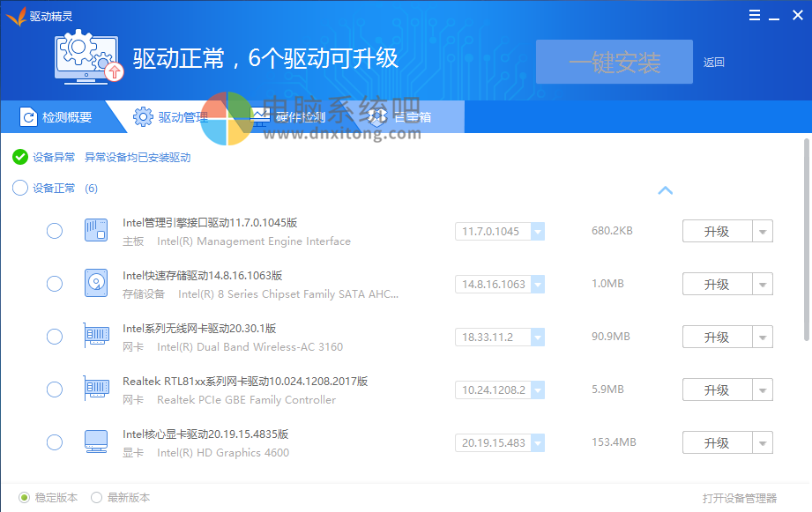The image size is (812, 512).
Task: Choose the 稳定版本 radio option
Action: (24, 498)
